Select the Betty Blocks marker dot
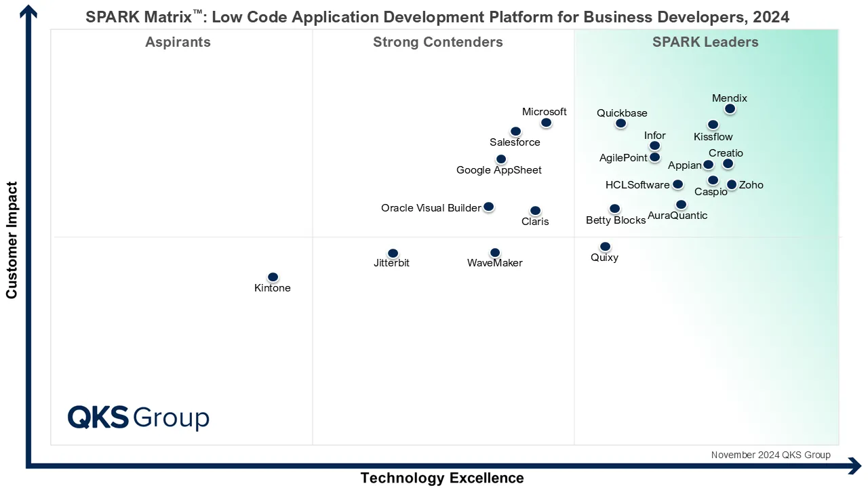 coord(614,209)
